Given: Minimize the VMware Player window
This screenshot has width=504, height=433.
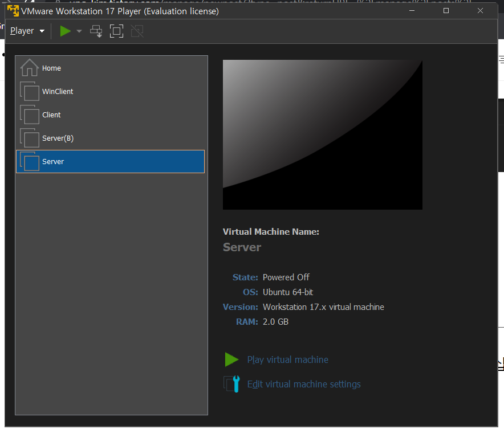Looking at the screenshot, I should pyautogui.click(x=412, y=11).
